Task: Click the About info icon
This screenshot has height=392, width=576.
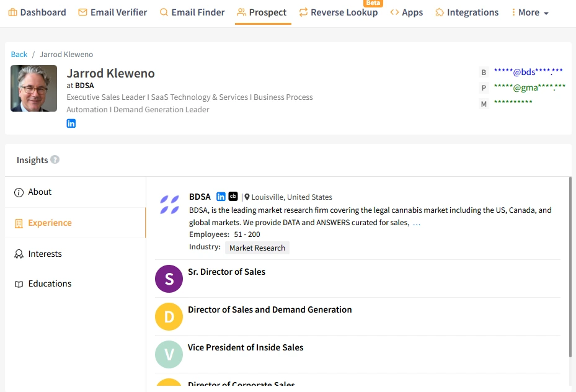Action: 19,192
